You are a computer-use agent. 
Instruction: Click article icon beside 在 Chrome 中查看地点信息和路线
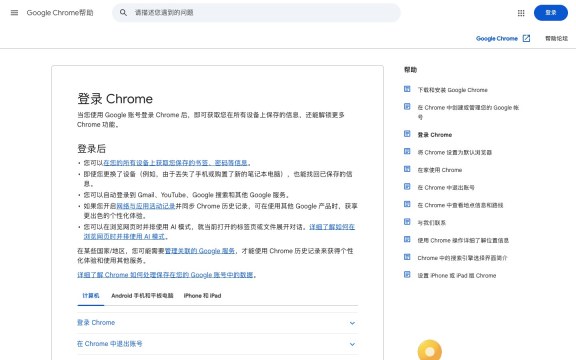[x=407, y=204]
